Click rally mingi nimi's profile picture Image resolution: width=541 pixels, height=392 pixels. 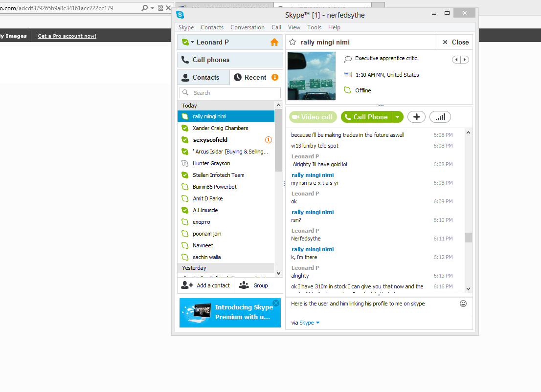click(x=312, y=76)
